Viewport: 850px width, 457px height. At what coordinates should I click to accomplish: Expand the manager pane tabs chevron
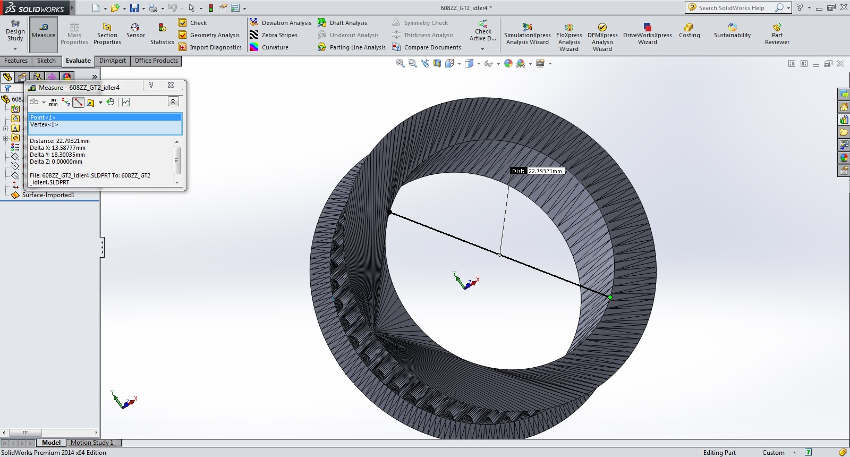coord(94,77)
